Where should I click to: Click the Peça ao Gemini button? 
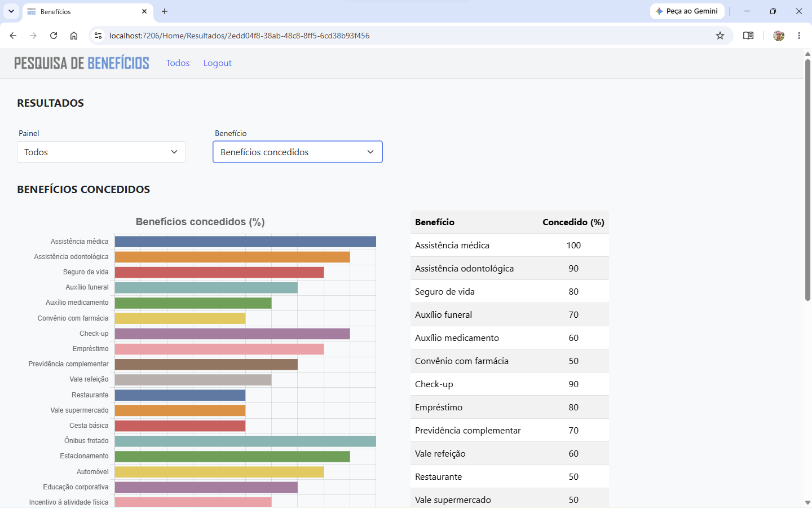[687, 11]
